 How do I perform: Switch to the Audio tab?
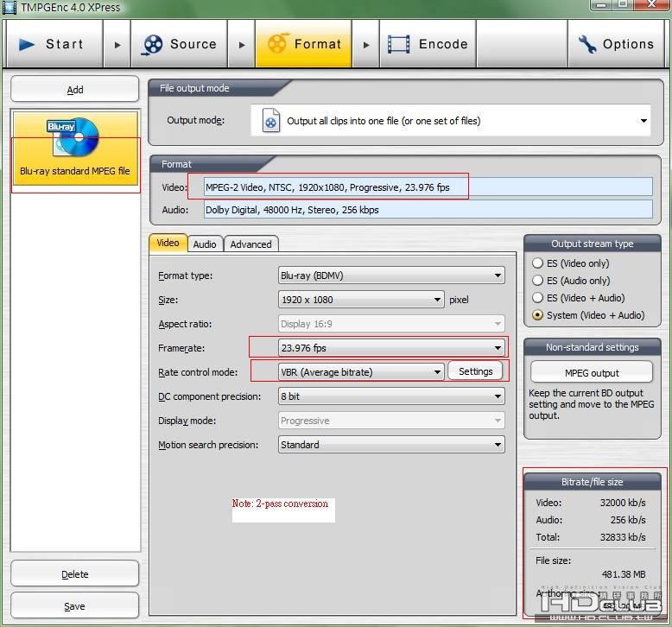pos(205,244)
